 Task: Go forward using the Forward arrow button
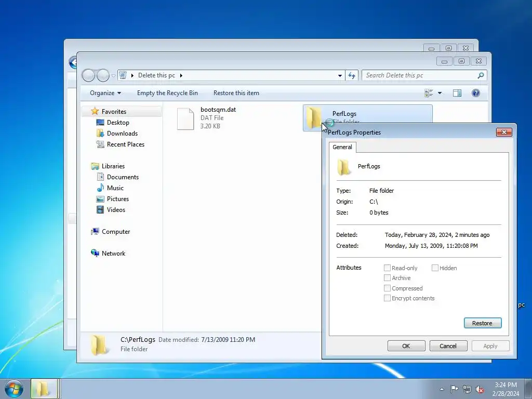(103, 75)
